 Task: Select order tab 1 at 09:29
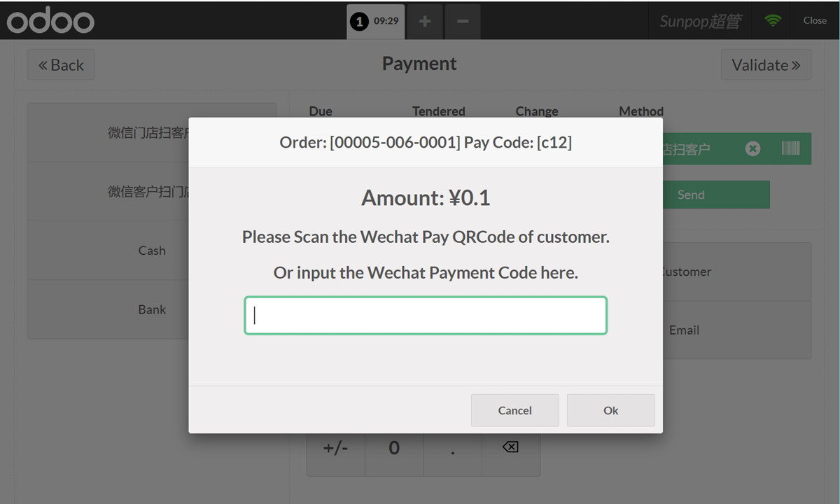tap(376, 21)
